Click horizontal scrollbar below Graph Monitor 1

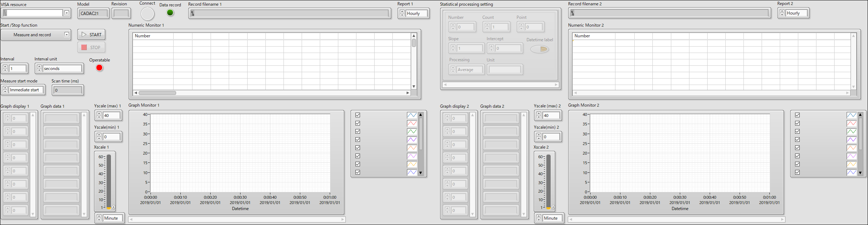237,219
